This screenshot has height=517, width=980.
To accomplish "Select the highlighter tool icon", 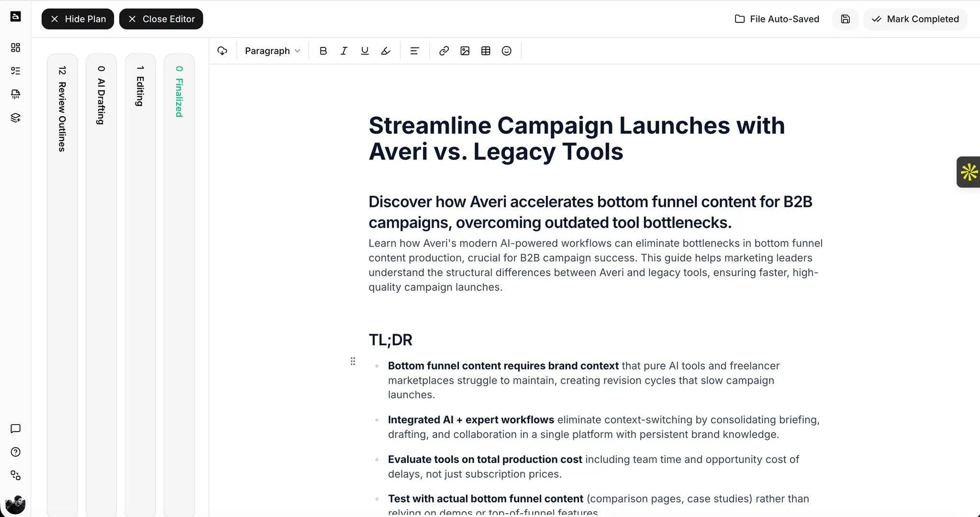I will [x=386, y=51].
